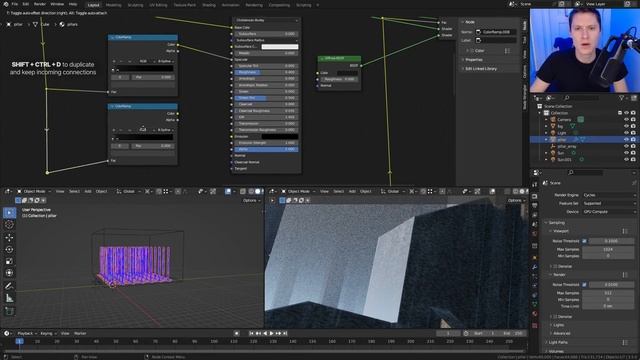This screenshot has height=360, width=640.
Task: Jump to end frame button in timeline
Action: tap(285, 333)
